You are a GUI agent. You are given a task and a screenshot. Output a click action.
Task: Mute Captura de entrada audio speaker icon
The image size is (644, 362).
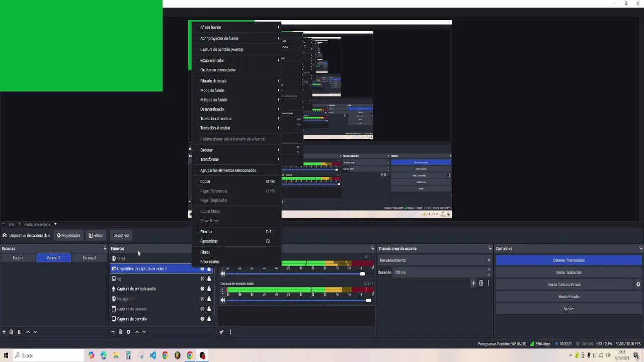pos(223,300)
